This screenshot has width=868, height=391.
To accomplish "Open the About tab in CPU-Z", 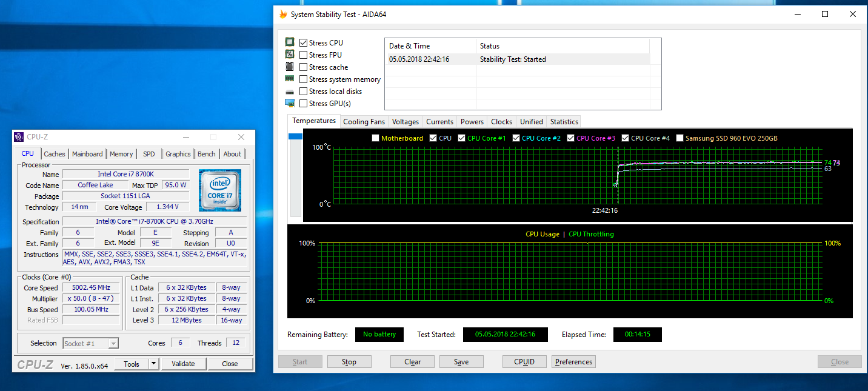I will click(232, 154).
